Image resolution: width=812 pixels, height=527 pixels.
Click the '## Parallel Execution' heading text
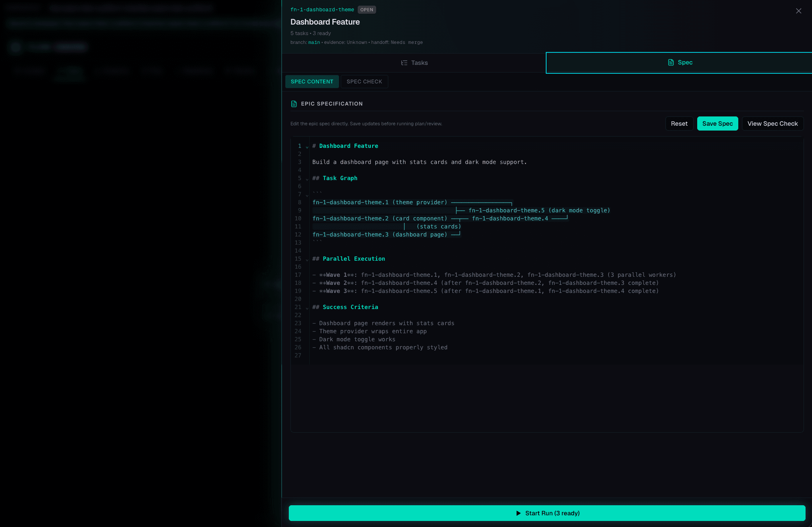click(x=349, y=259)
